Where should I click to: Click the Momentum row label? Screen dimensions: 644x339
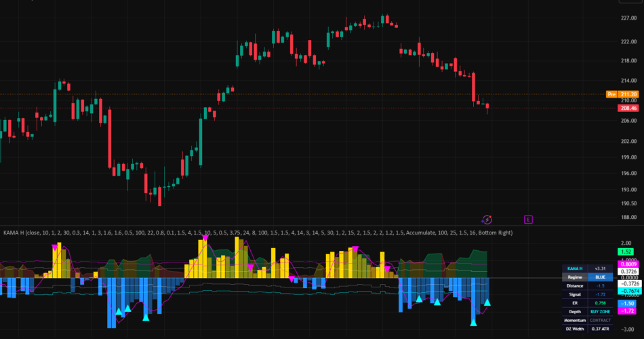575,320
